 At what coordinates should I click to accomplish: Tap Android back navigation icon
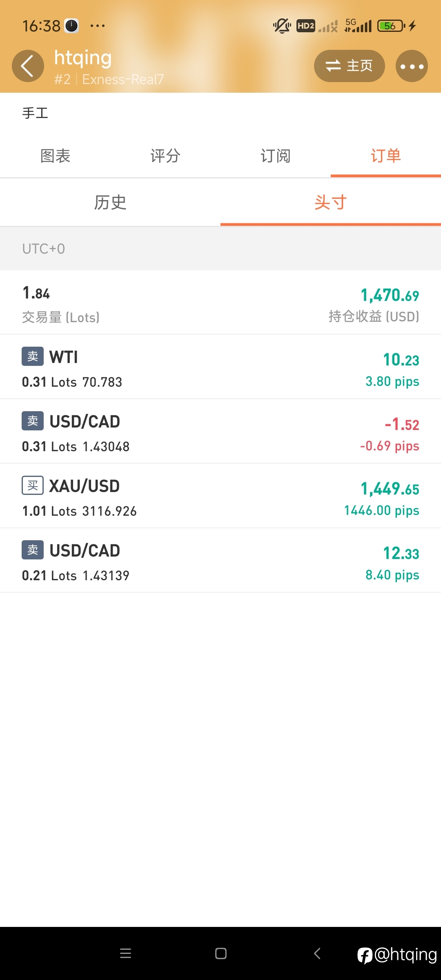click(x=317, y=953)
